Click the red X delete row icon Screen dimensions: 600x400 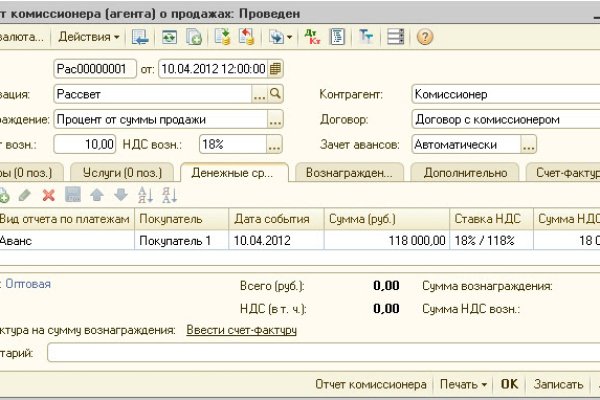(48, 195)
